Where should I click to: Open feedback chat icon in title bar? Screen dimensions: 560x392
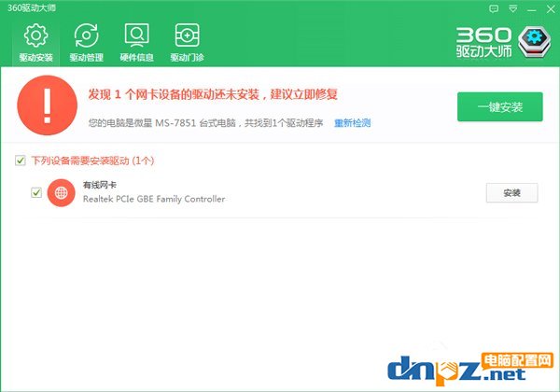tap(494, 9)
